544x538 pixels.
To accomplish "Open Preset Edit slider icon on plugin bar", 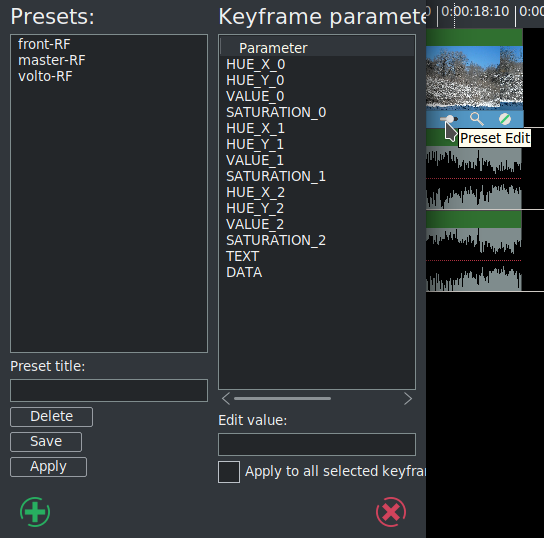I will (449, 119).
